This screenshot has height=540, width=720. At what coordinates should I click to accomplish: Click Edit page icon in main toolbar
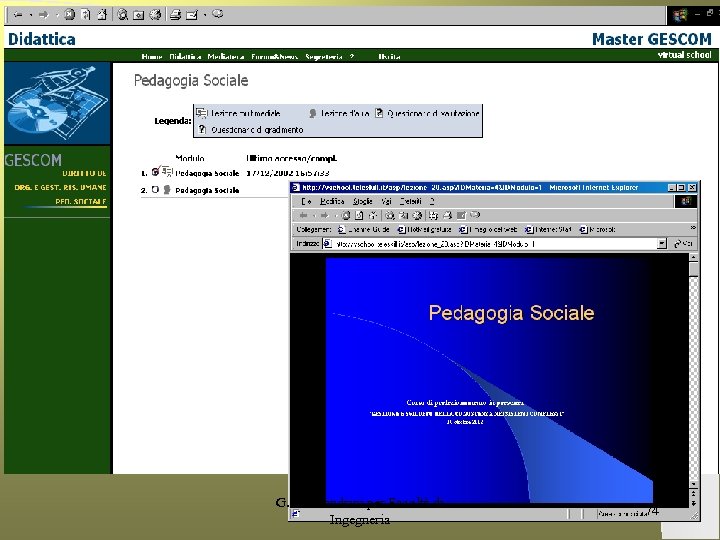(x=192, y=15)
